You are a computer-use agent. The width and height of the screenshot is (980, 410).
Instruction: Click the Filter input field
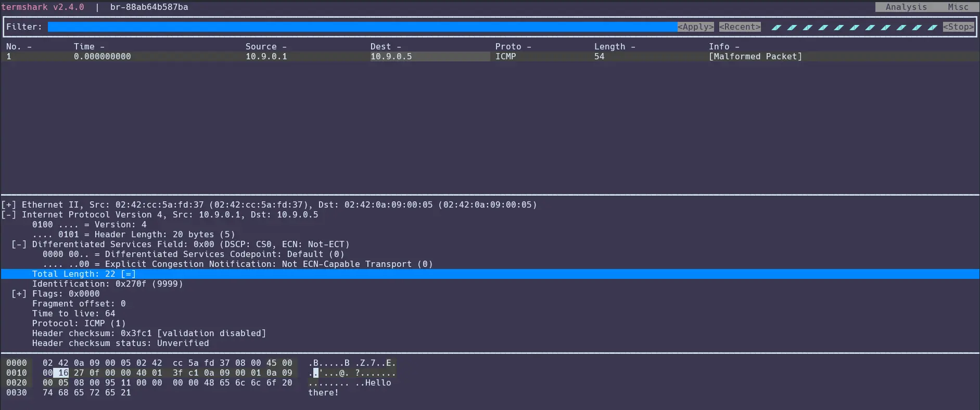[x=362, y=27]
